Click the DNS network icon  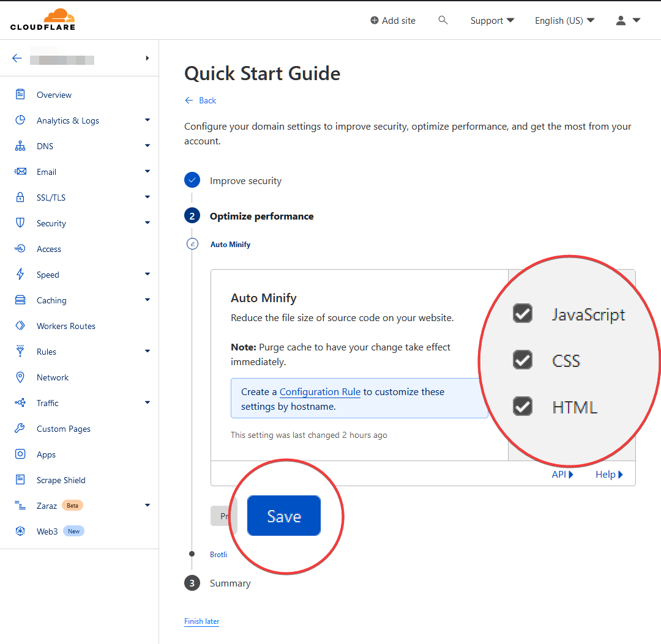click(x=20, y=146)
